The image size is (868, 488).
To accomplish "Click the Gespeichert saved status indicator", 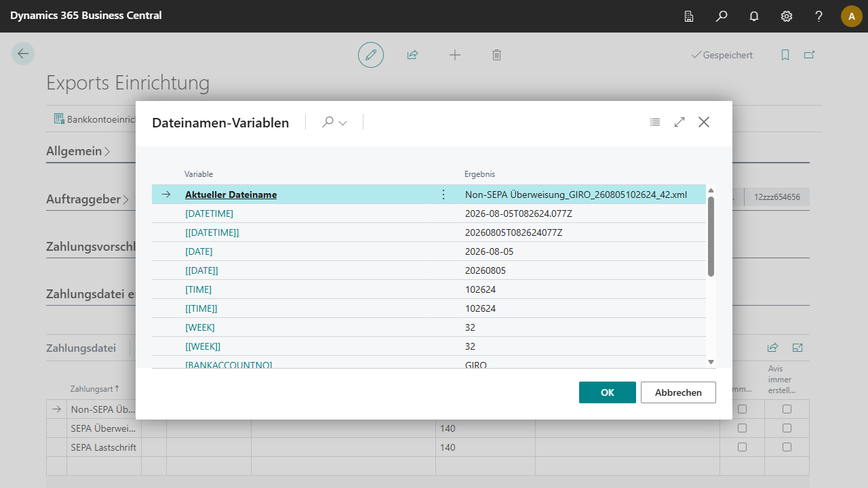I will [x=722, y=55].
